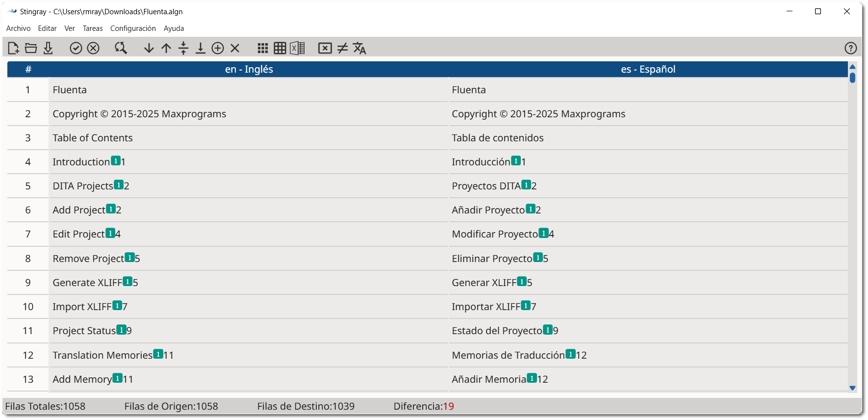The image size is (868, 420).
Task: Click the save/download arrow icon
Action: [x=48, y=48]
